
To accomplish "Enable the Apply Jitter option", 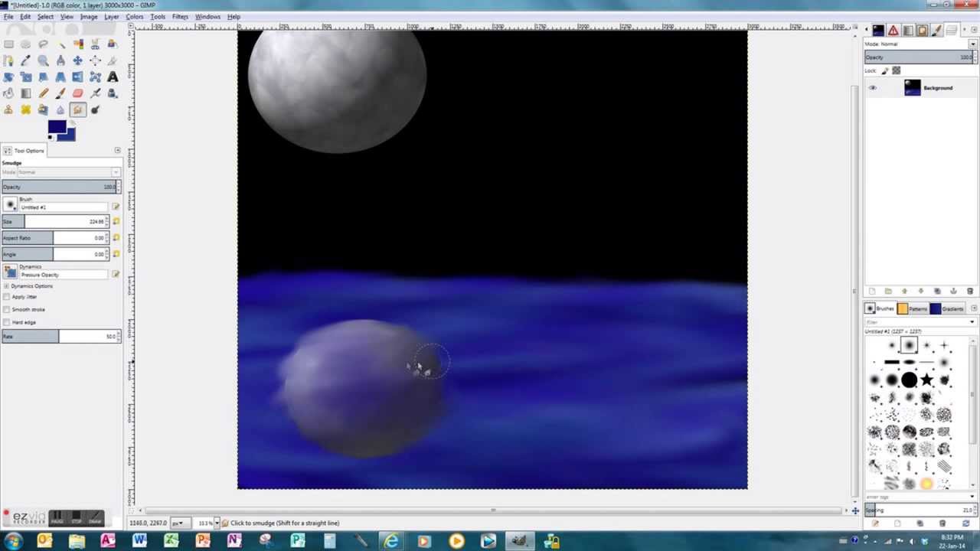I will [x=6, y=296].
